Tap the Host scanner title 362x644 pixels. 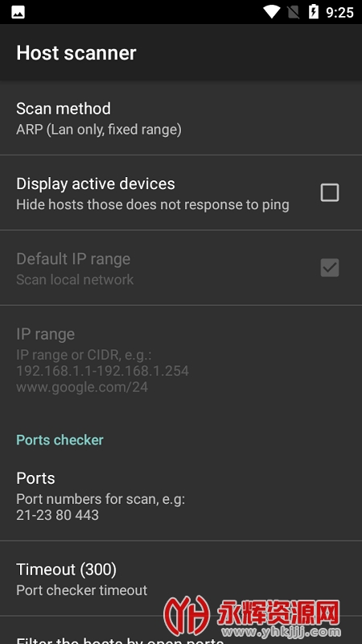pos(76,53)
